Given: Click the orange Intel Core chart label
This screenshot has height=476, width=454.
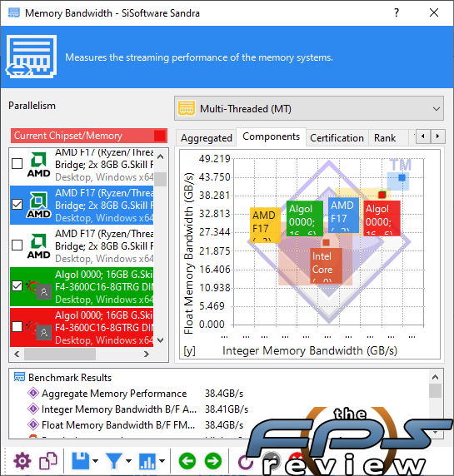Looking at the screenshot, I should [326, 266].
